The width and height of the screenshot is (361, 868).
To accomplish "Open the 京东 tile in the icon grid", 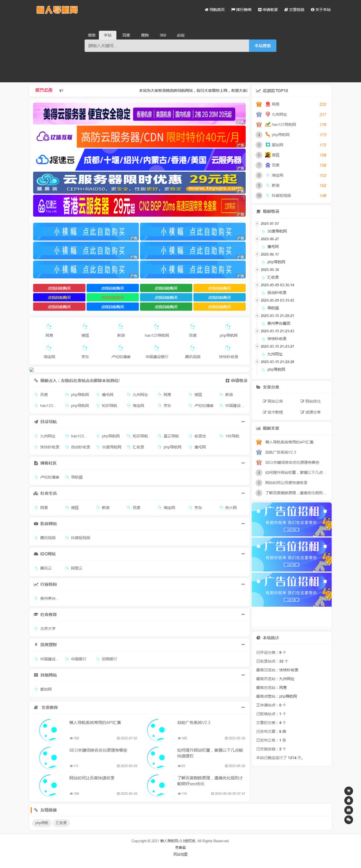I will click(85, 352).
